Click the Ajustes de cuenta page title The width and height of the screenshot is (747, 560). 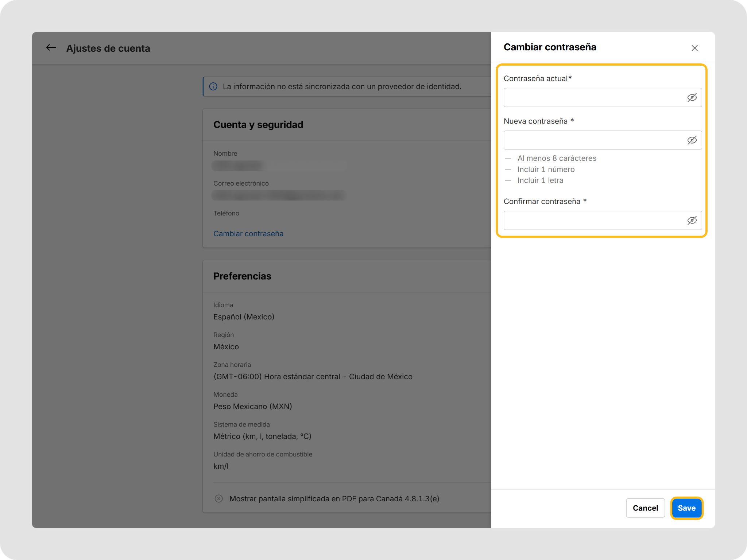pyautogui.click(x=108, y=48)
